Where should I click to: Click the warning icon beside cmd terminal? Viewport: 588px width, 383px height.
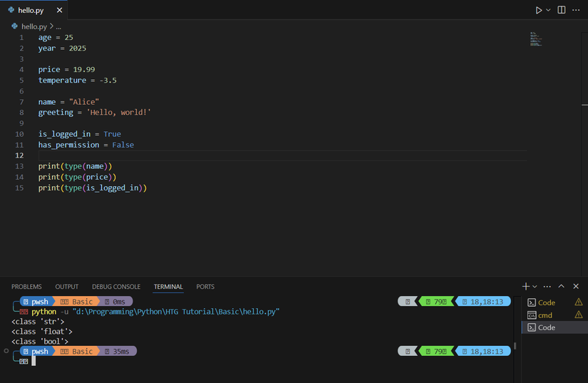578,315
